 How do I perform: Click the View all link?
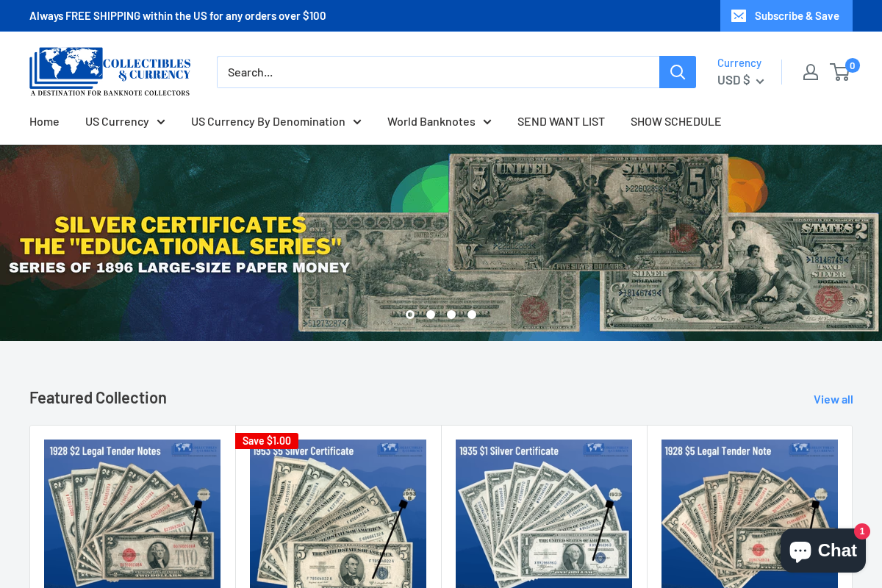[833, 399]
